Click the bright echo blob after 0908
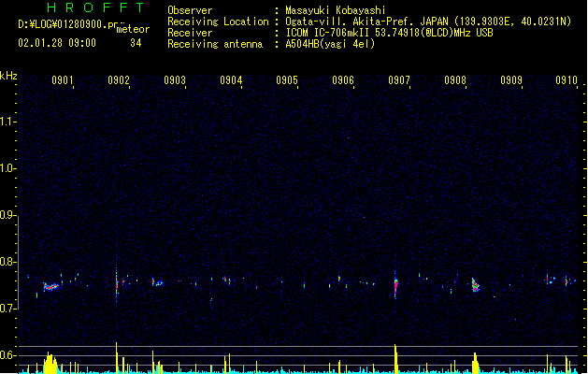The width and height of the screenshot is (588, 374). click(476, 285)
